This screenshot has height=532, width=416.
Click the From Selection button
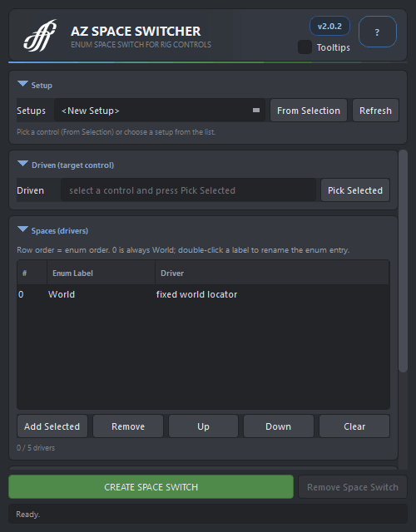coord(309,111)
